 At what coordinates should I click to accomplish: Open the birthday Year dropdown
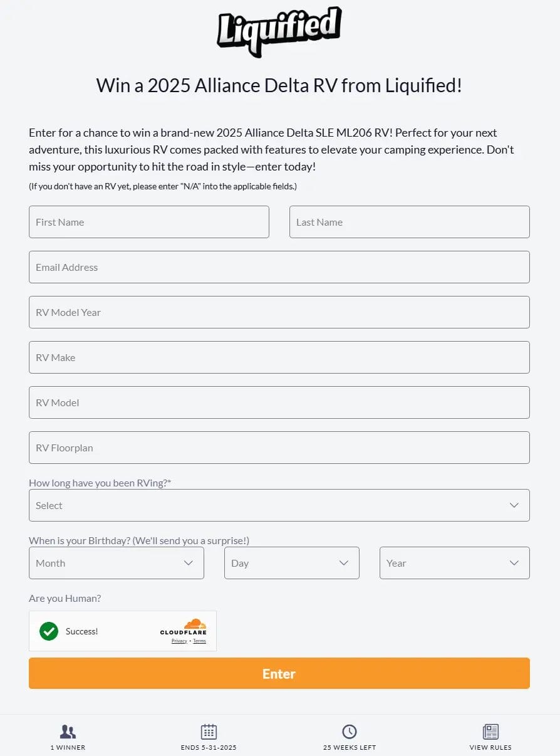click(455, 563)
